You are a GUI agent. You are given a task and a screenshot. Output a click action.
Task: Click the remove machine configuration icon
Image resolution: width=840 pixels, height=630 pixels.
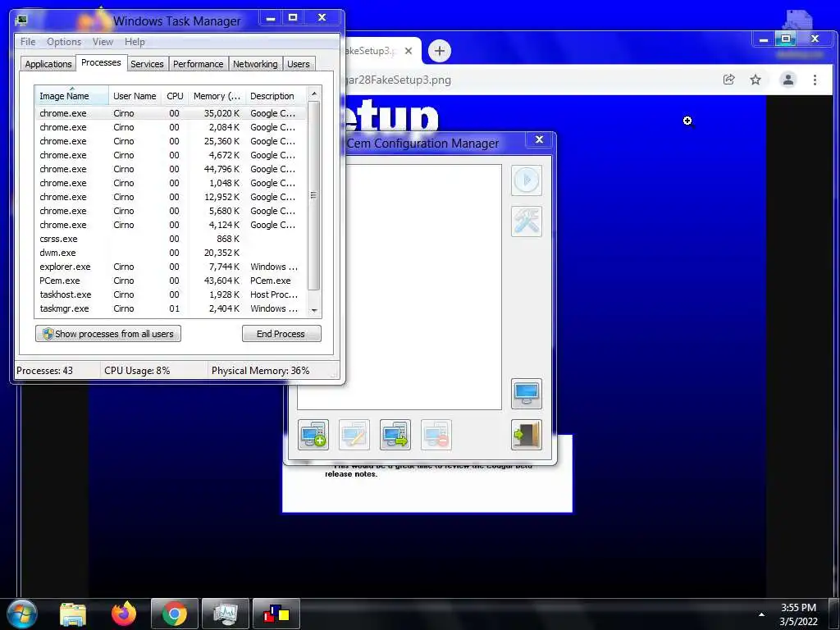(x=436, y=435)
